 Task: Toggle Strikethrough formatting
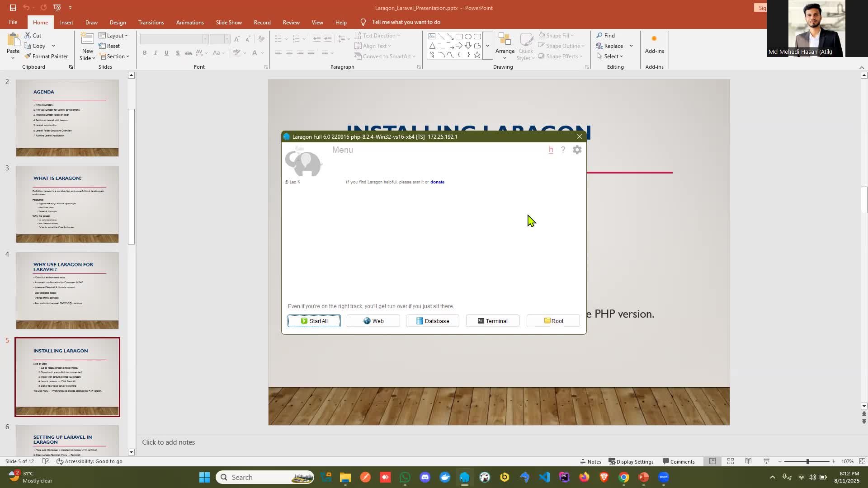point(189,53)
